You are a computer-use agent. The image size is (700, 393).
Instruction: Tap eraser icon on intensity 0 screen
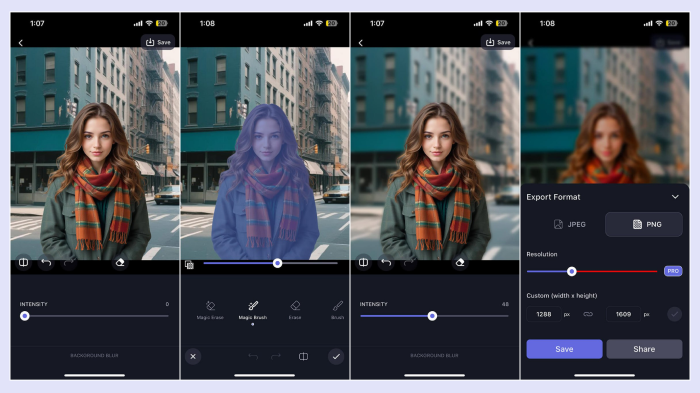(x=120, y=262)
